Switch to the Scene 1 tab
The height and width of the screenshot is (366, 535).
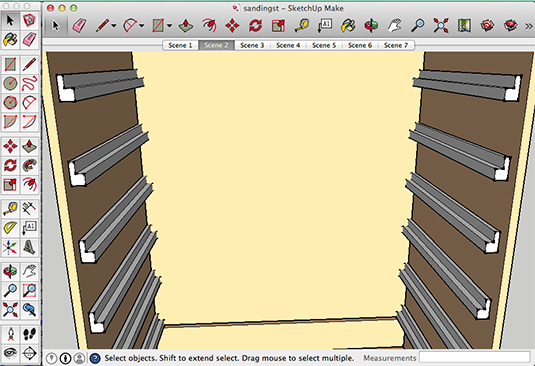click(180, 45)
